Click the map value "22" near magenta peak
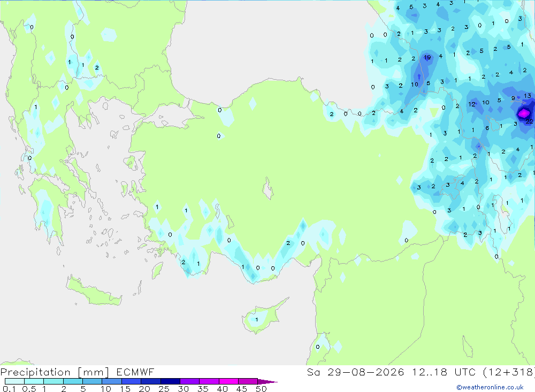The width and height of the screenshot is (535, 392). click(529, 121)
